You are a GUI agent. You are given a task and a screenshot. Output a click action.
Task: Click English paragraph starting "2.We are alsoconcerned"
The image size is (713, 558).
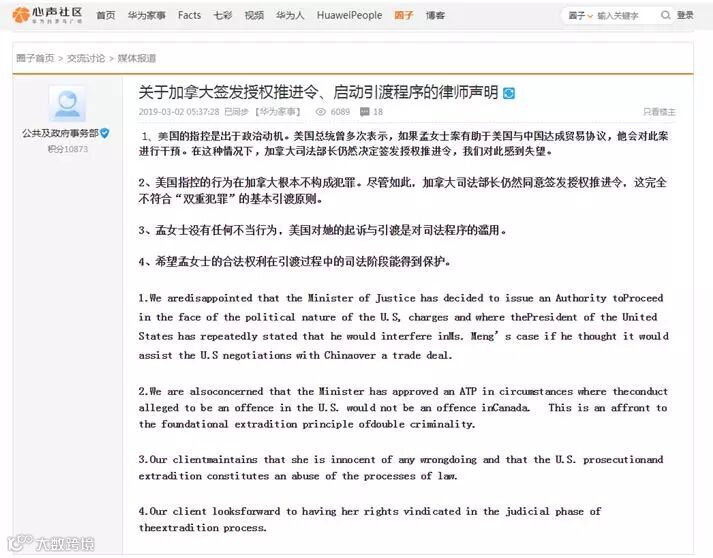point(403,407)
